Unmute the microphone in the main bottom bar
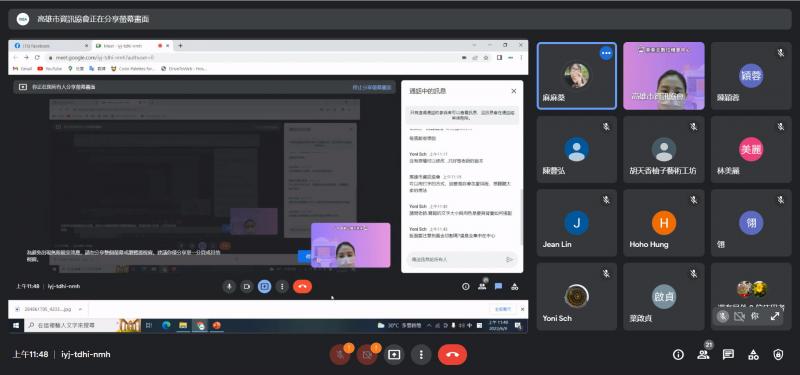The height and width of the screenshot is (375, 800). 340,355
